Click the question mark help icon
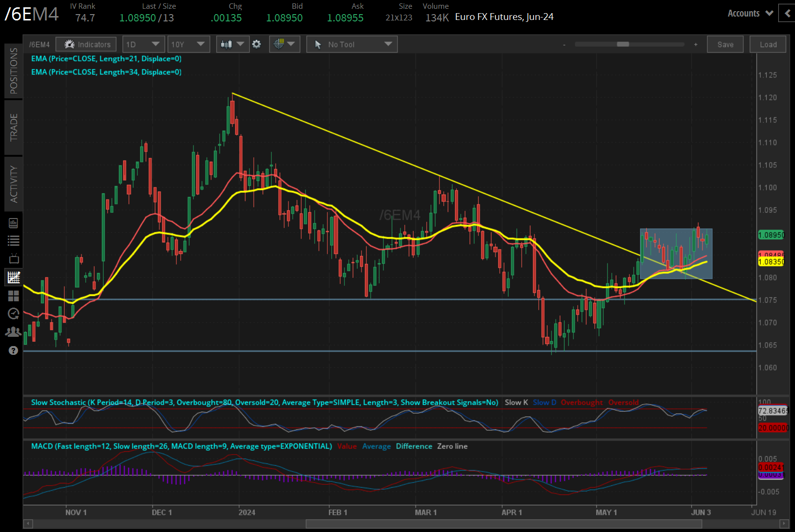The height and width of the screenshot is (532, 795). 13,350
